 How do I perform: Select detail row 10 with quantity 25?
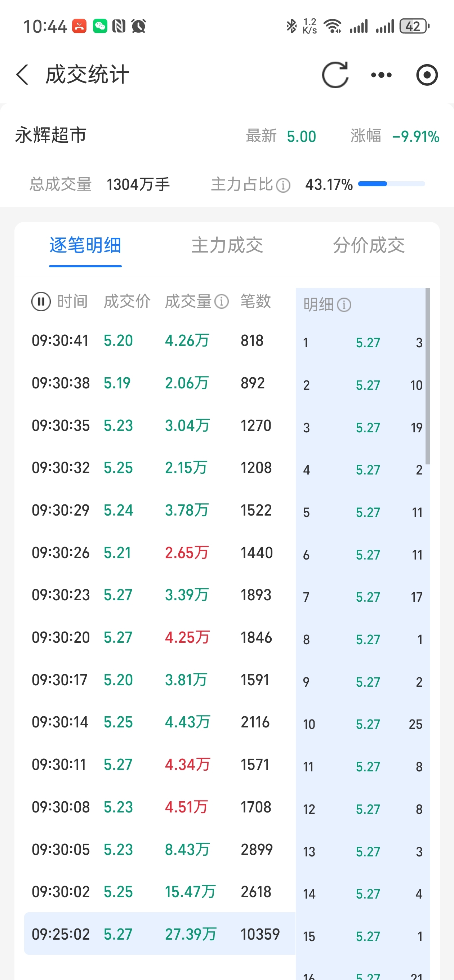363,724
